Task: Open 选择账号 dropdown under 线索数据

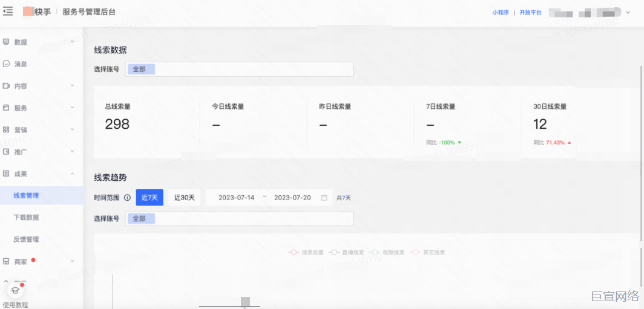Action: [x=239, y=70]
